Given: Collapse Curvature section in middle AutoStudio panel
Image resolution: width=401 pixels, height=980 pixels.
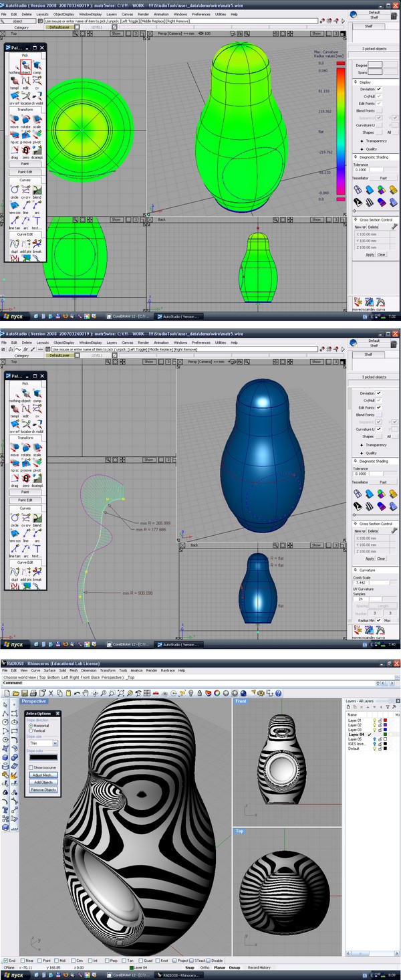Looking at the screenshot, I should (x=355, y=570).
